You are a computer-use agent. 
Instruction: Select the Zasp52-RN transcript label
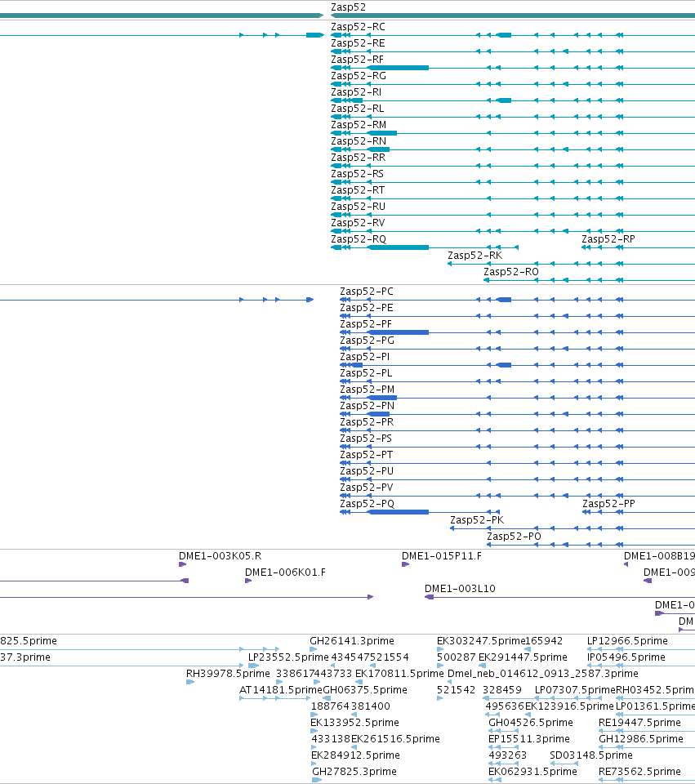pyautogui.click(x=359, y=141)
